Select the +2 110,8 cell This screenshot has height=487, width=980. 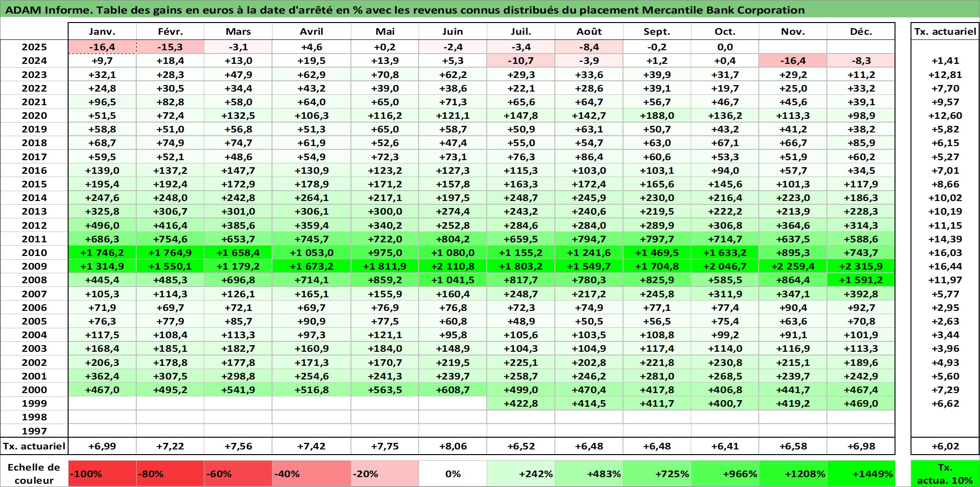[453, 266]
